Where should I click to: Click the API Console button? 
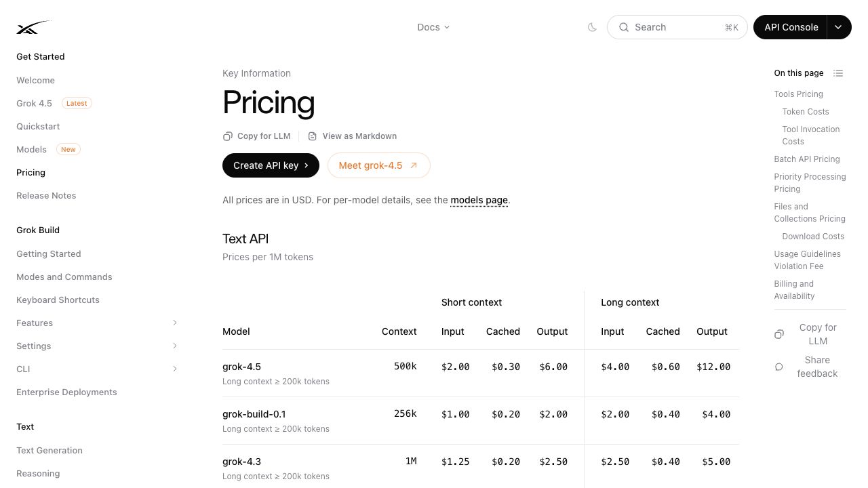click(x=791, y=27)
